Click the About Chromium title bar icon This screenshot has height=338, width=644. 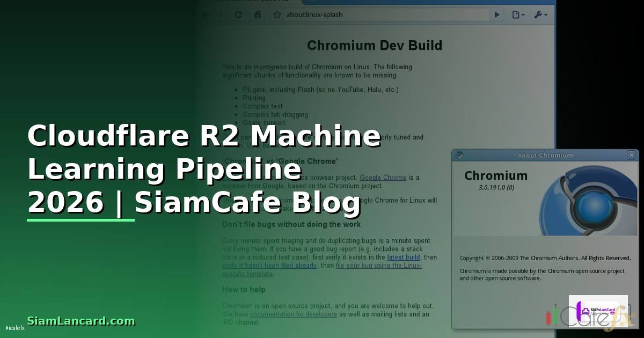(459, 155)
